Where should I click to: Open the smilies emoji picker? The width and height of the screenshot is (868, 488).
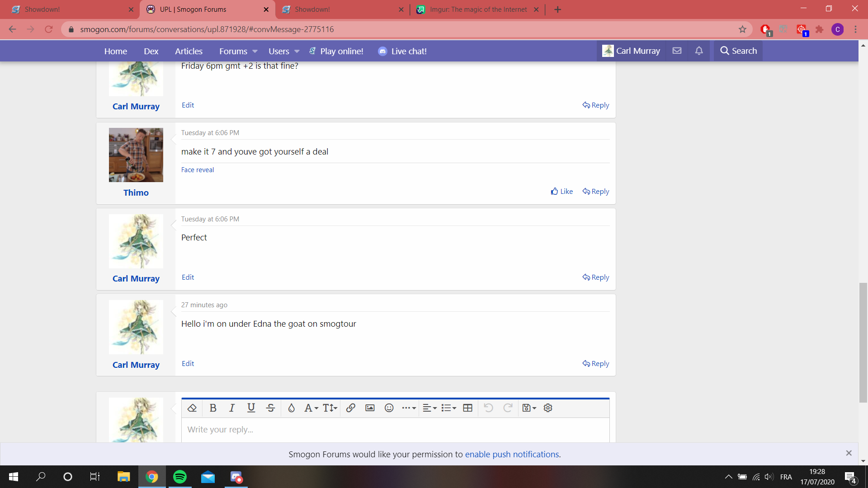pyautogui.click(x=389, y=408)
